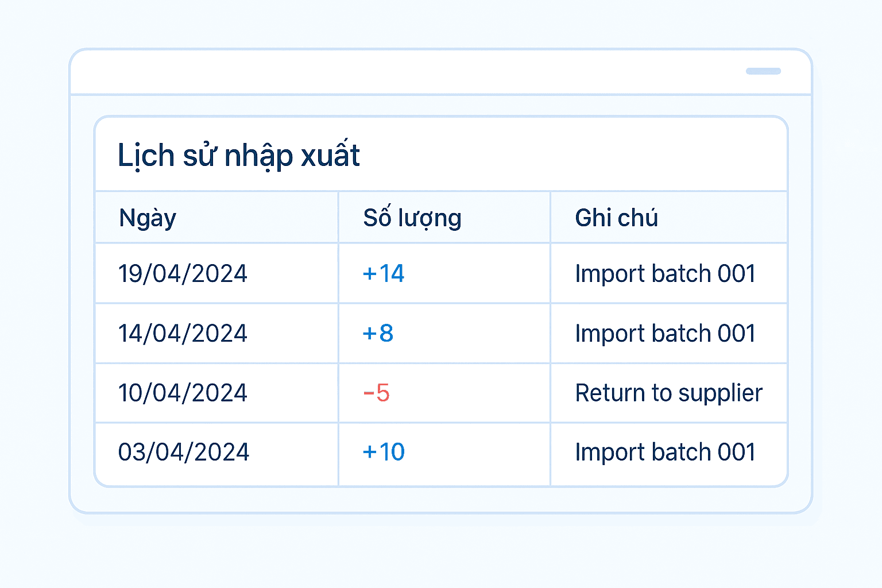Select the 03/04/2024 date cell
Viewport: 882px width, 588px height.
(184, 452)
